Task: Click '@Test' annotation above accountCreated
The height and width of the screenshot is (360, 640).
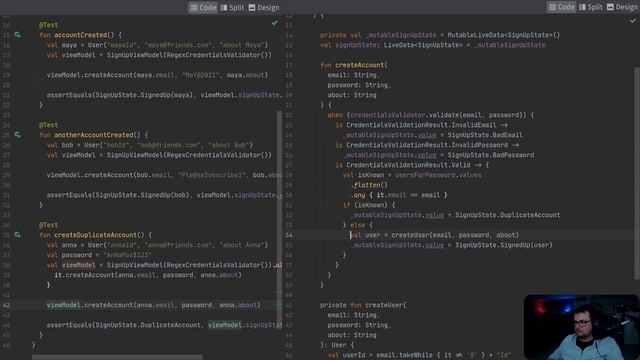Action: coord(48,25)
